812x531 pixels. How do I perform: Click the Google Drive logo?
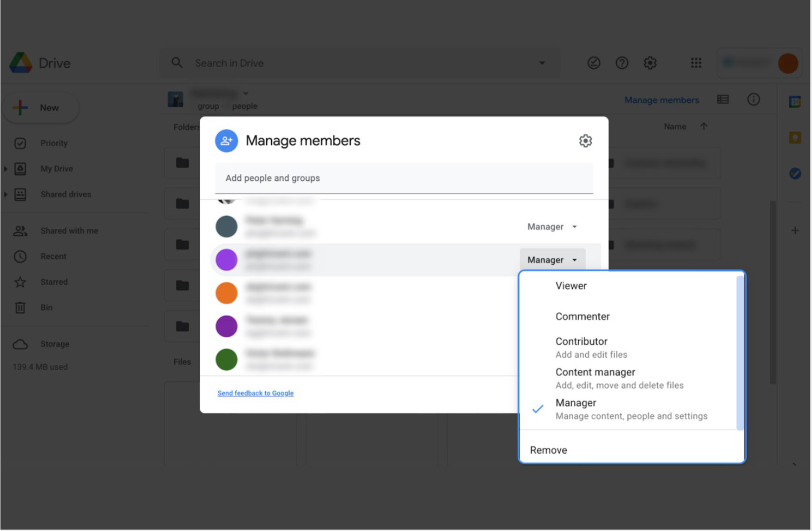[x=21, y=63]
